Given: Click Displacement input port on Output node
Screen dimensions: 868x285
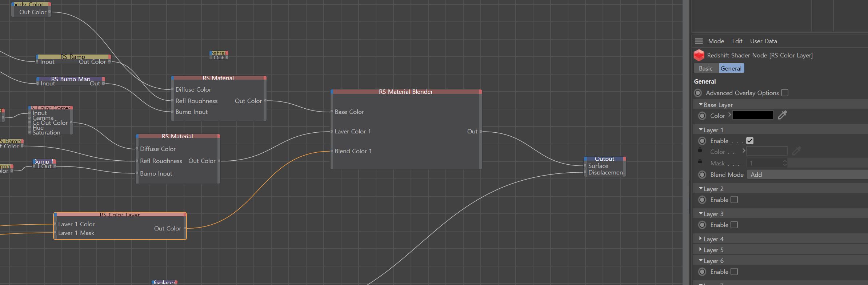Looking at the screenshot, I should pyautogui.click(x=585, y=172).
